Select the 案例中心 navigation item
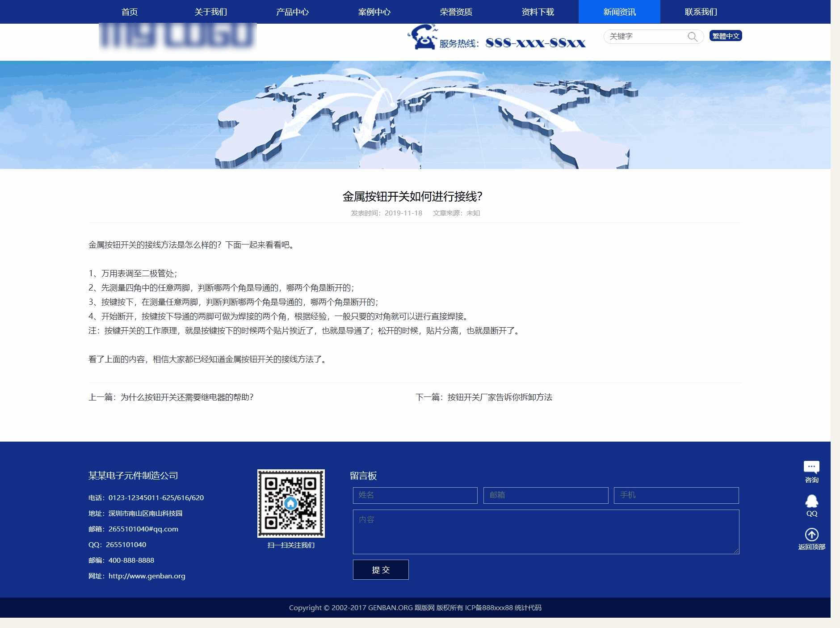This screenshot has width=840, height=628. [374, 12]
